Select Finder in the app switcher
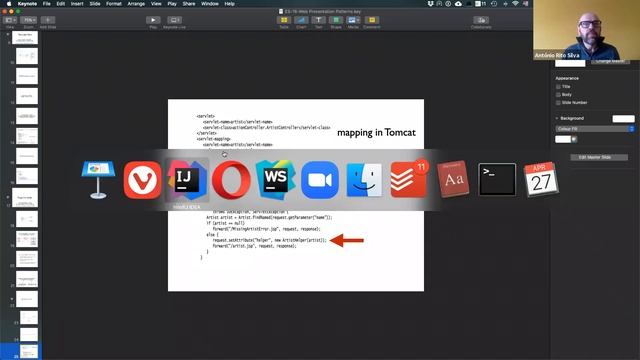 (x=364, y=180)
